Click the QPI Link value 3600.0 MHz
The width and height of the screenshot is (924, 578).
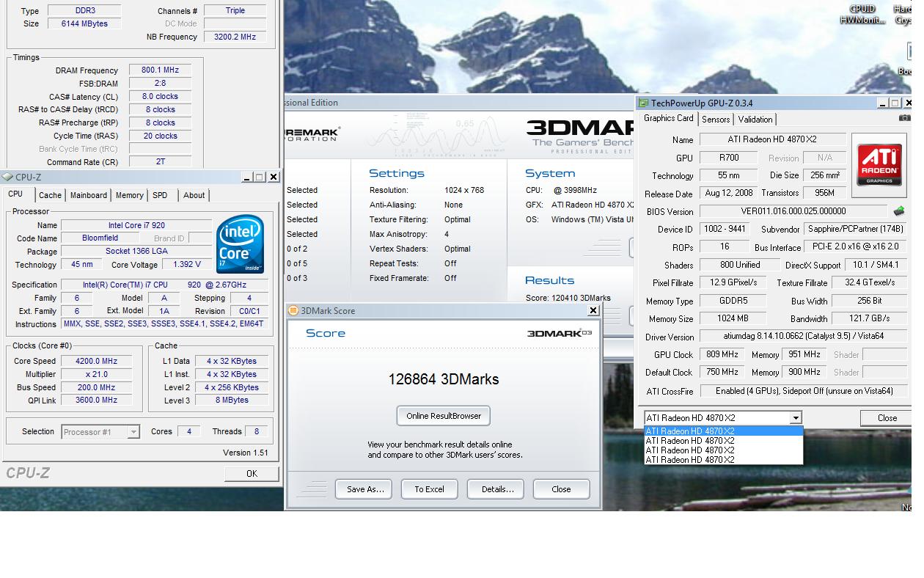coord(97,400)
